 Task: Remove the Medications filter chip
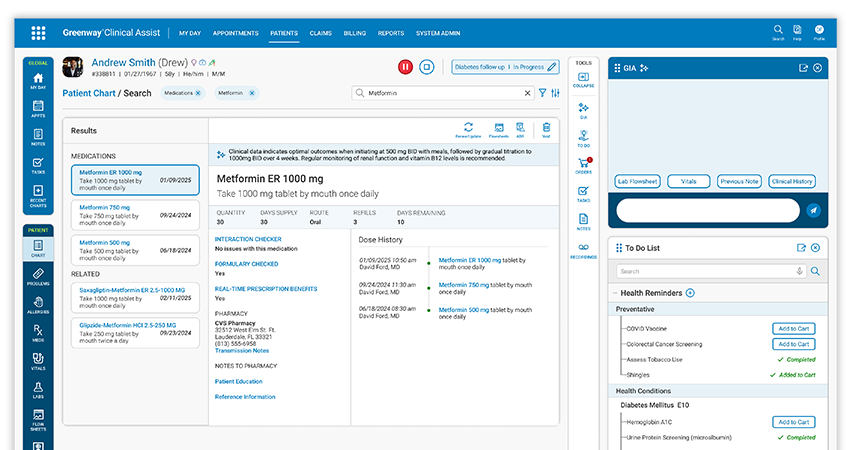pos(198,93)
